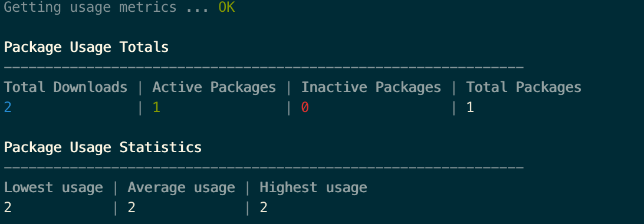Click the red Inactive Packages value 0

[305, 107]
